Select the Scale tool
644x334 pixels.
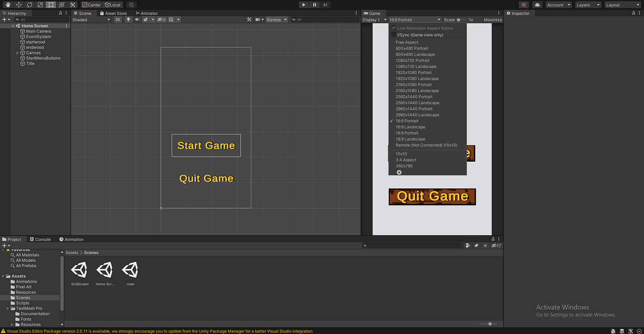pos(40,5)
